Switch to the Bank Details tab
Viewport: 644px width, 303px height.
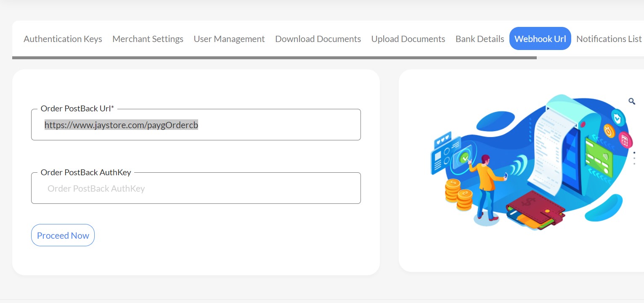(x=480, y=39)
